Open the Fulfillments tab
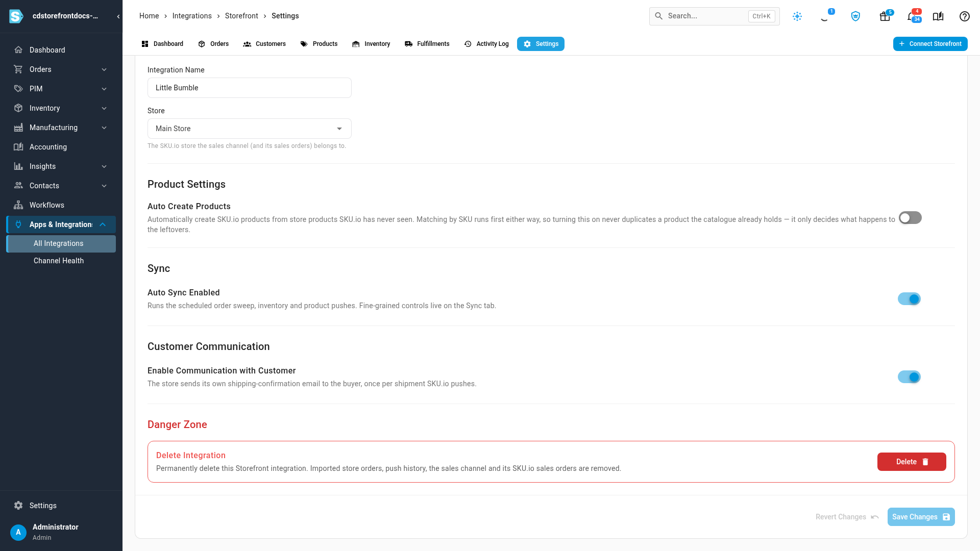Viewport: 980px width, 551px height. 427,44
